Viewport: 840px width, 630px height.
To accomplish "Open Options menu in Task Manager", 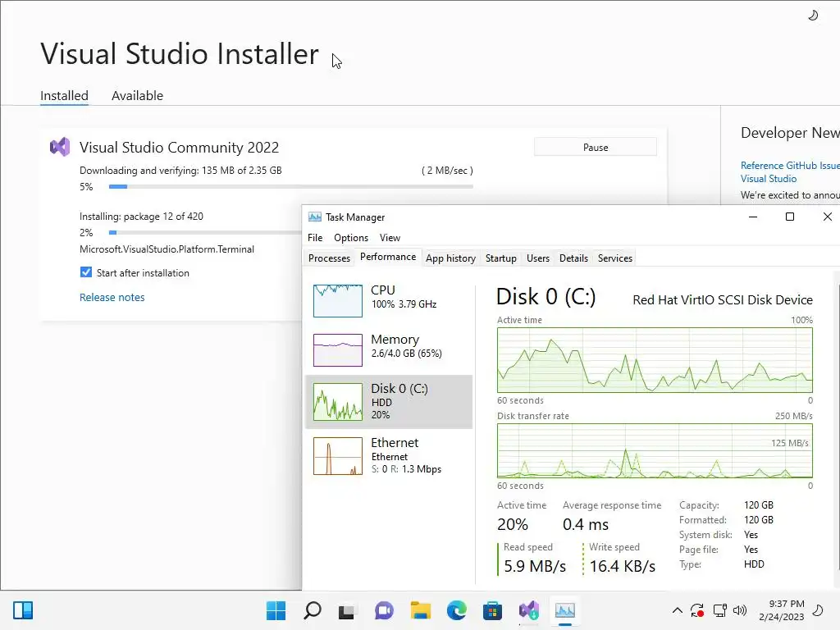I will [x=351, y=237].
